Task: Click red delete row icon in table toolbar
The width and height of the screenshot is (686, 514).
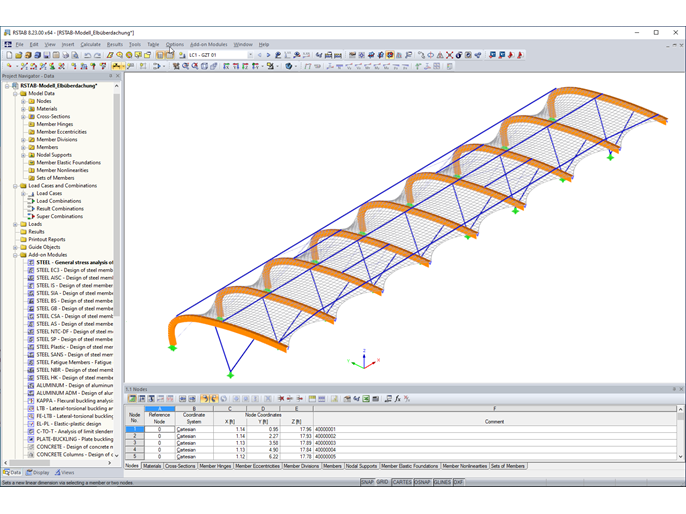Action: (281, 399)
